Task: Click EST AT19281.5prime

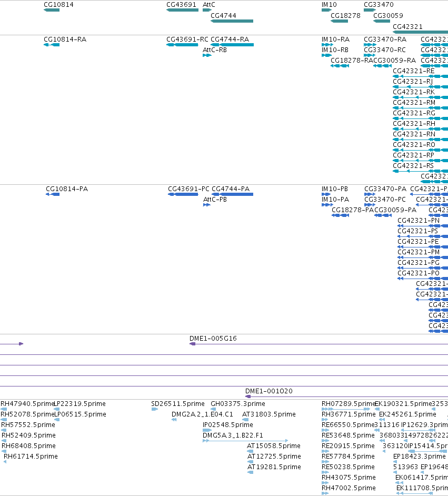Action: point(274,467)
